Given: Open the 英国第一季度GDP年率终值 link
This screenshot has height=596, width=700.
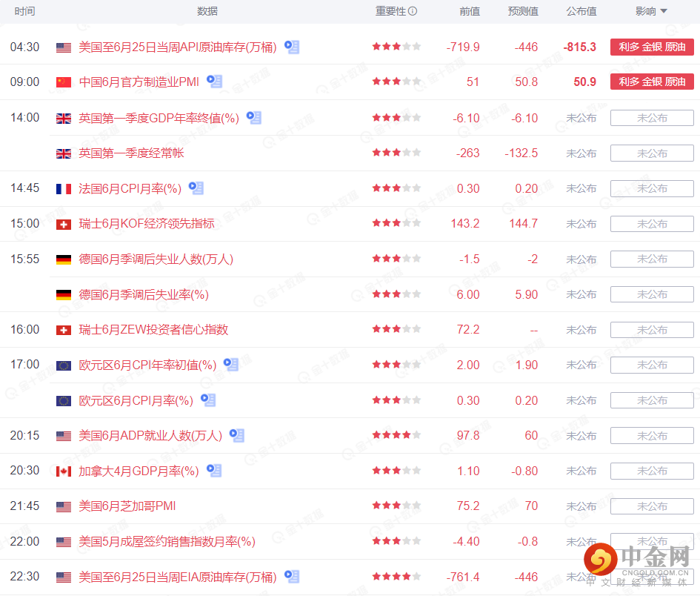Looking at the screenshot, I should [x=159, y=118].
